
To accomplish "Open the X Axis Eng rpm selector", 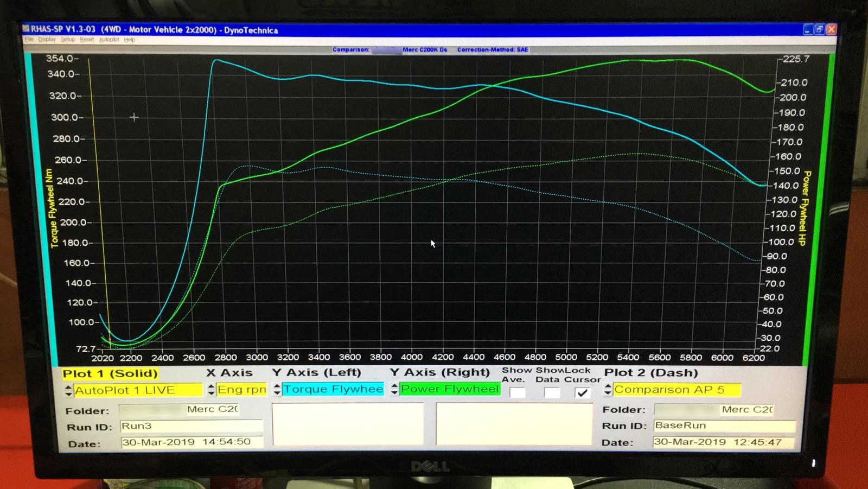I will pos(241,390).
